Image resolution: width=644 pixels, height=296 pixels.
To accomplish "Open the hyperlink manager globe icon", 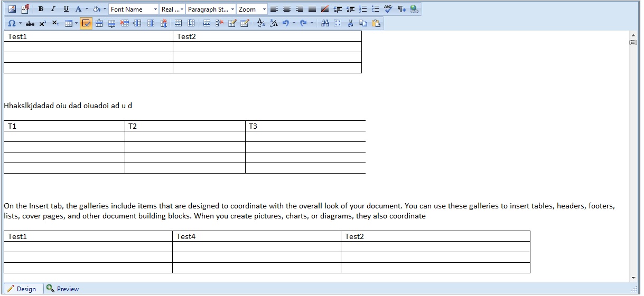I will pyautogui.click(x=414, y=9).
